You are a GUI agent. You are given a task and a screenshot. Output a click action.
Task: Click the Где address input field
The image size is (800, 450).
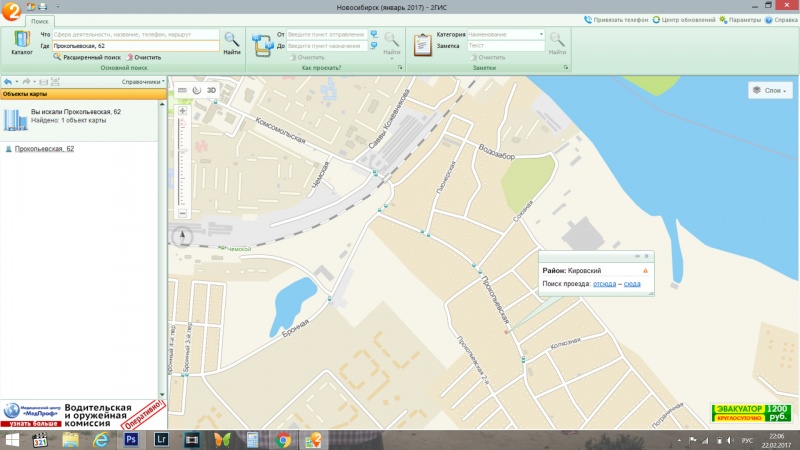click(136, 46)
